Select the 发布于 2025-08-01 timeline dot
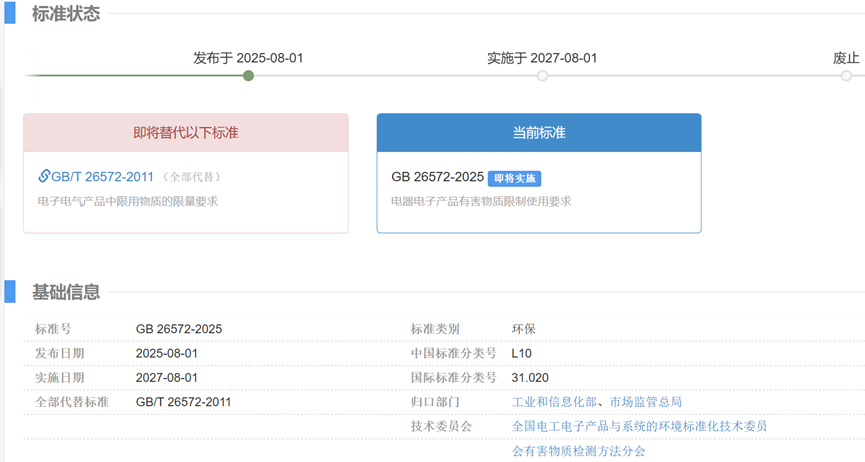 click(x=248, y=76)
